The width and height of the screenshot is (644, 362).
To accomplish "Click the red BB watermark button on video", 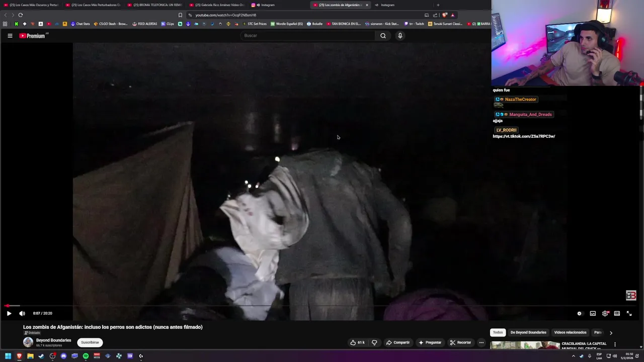I will click(631, 295).
